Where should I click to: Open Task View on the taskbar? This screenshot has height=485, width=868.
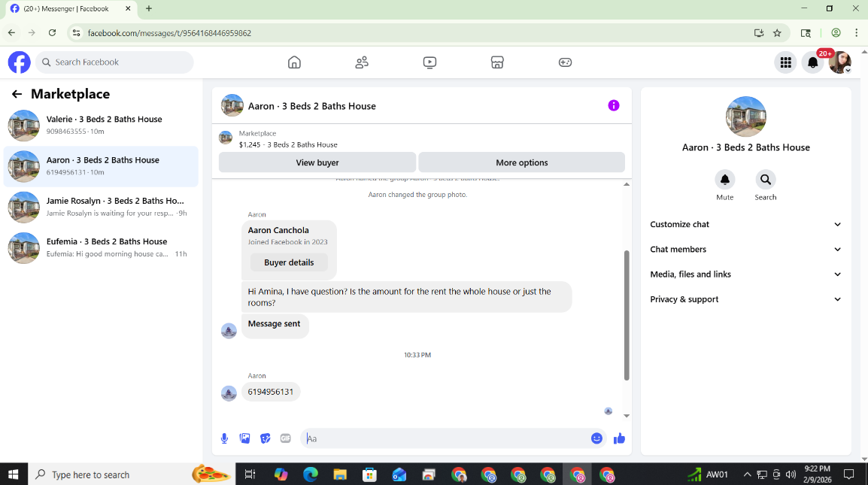[x=250, y=474]
